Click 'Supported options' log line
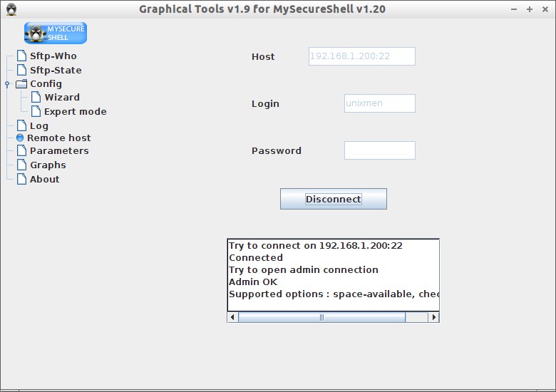 click(334, 294)
